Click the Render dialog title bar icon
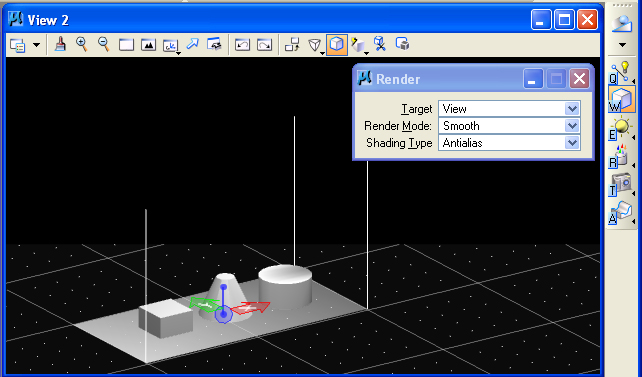642x377 pixels. click(364, 78)
